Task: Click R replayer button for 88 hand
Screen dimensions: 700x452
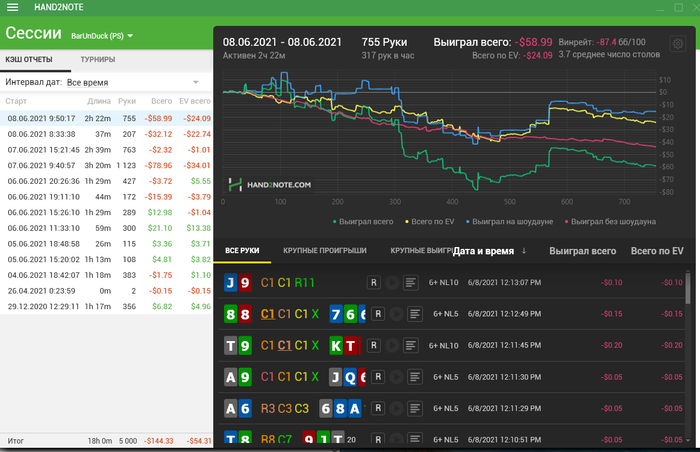Action: [x=378, y=314]
